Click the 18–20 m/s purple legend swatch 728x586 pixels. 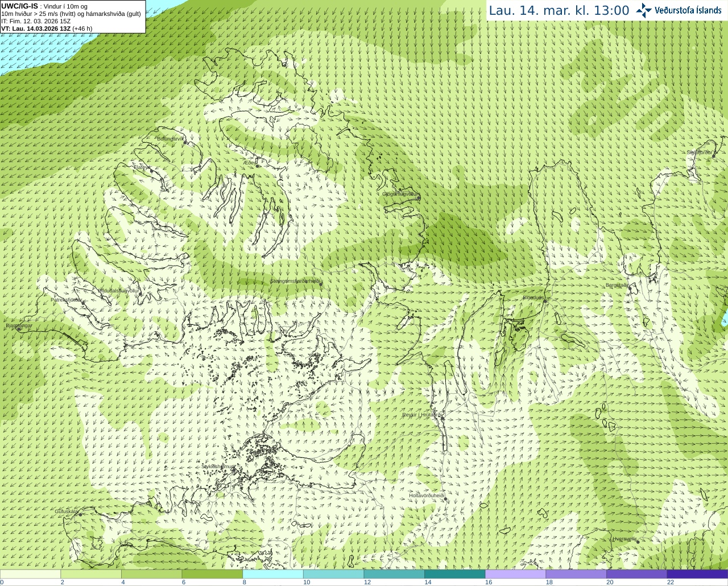[x=576, y=573]
